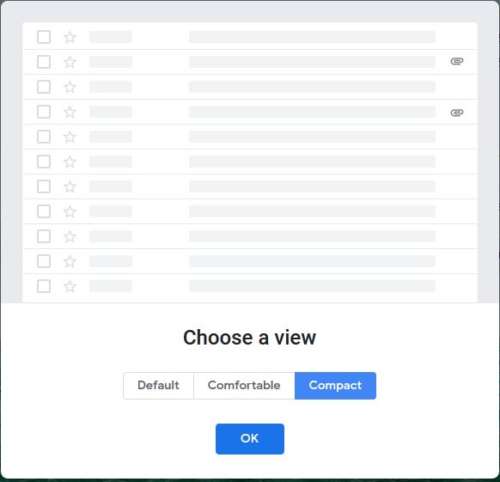The width and height of the screenshot is (500, 482).
Task: Star the seventh preview row
Action: (70, 186)
